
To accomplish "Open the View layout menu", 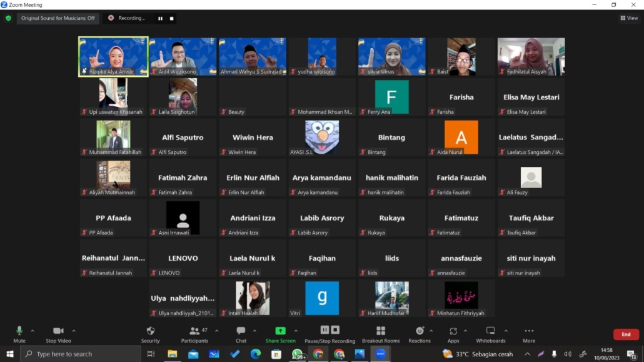I will (629, 18).
